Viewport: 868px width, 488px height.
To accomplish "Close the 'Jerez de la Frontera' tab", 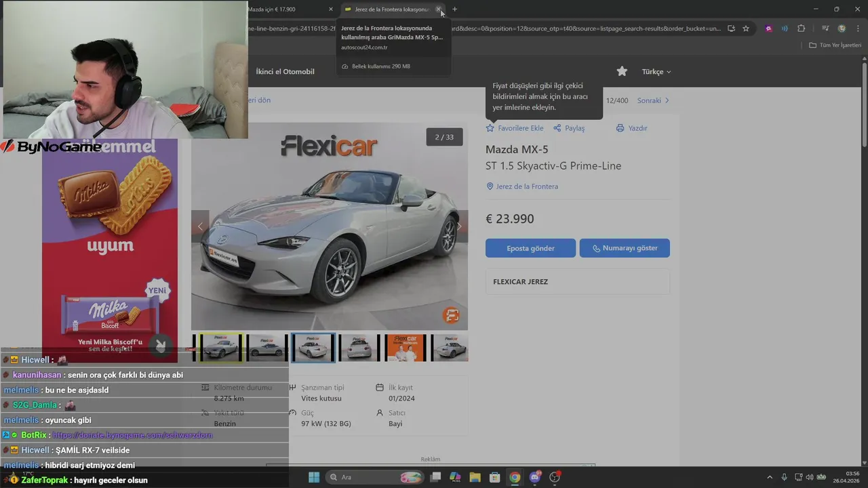I will click(439, 9).
